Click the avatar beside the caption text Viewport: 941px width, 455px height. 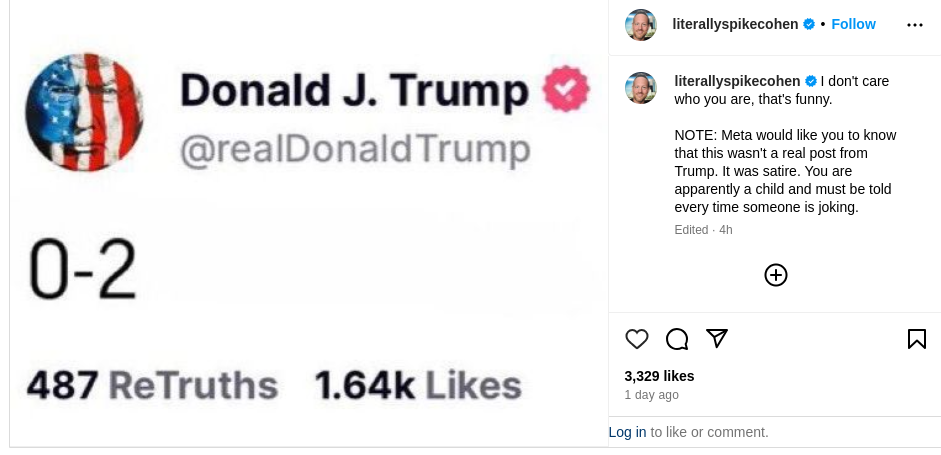(641, 88)
